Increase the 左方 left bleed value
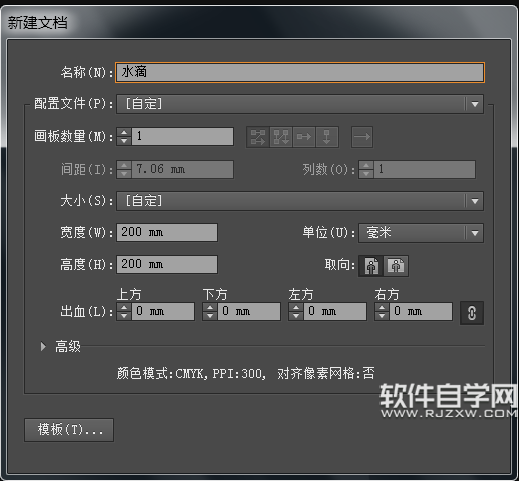The image size is (519, 481). coord(296,308)
